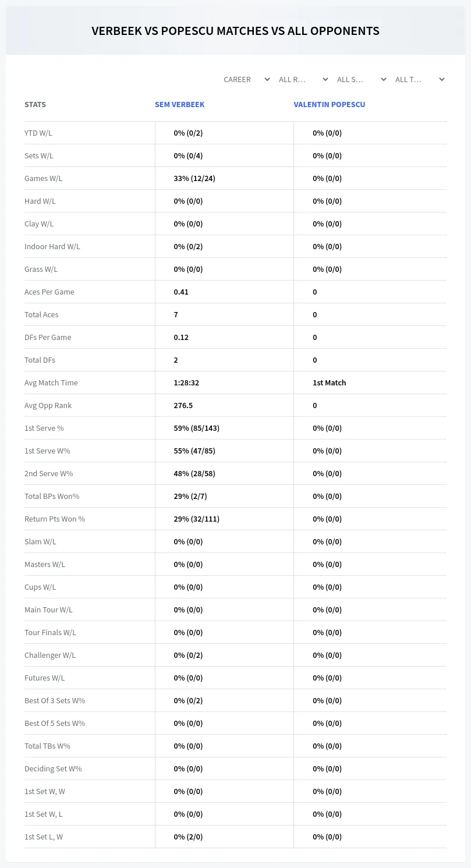Select the Challenger W/L row label

tap(50, 655)
